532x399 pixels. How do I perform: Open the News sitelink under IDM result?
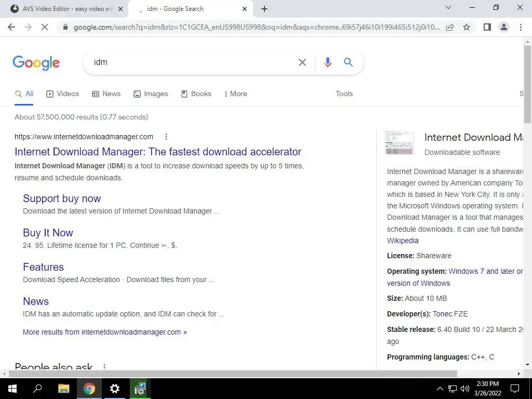36,301
